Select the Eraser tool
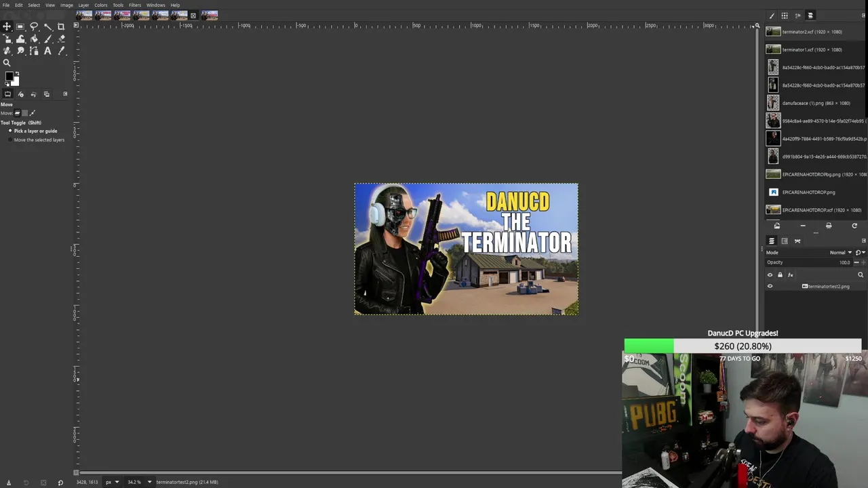This screenshot has width=868, height=488. click(x=61, y=39)
